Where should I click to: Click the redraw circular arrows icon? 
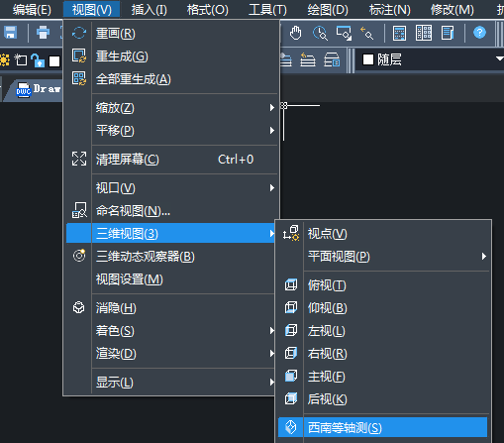pos(79,33)
